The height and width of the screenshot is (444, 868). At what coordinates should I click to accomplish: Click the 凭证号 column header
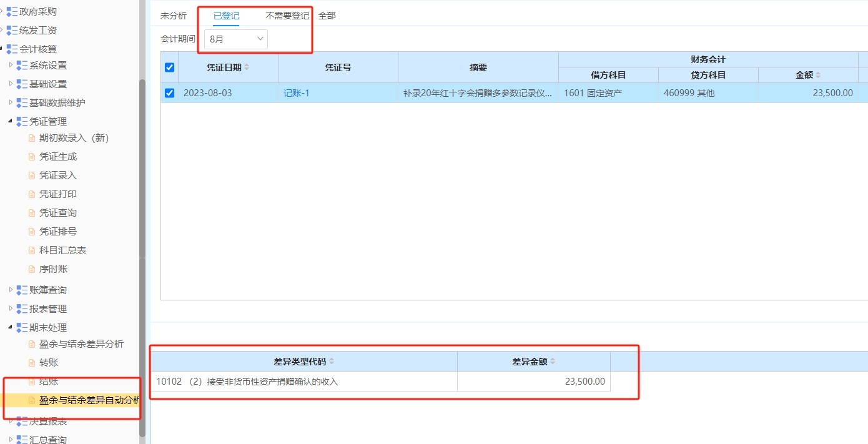pos(338,67)
